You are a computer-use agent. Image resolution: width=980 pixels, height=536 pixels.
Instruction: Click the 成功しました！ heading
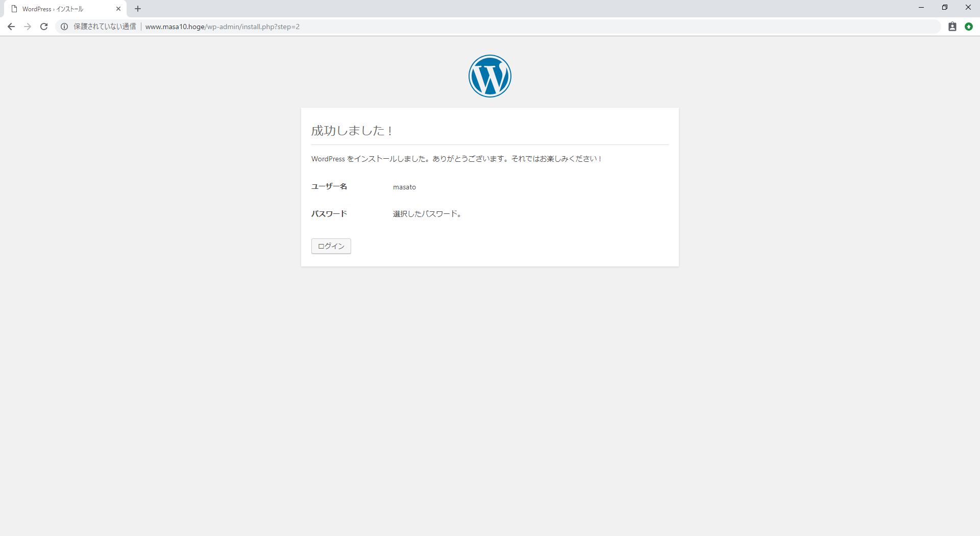tap(352, 131)
